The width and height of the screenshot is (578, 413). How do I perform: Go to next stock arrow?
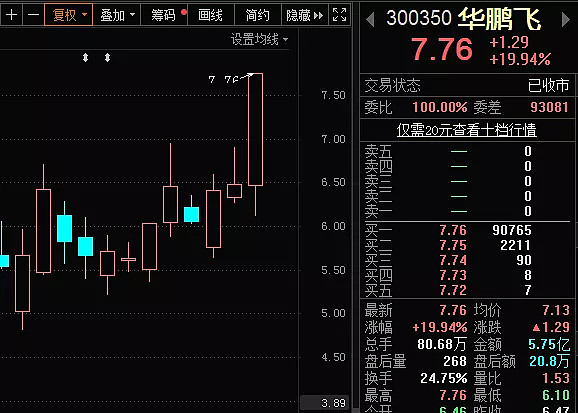pos(565,20)
